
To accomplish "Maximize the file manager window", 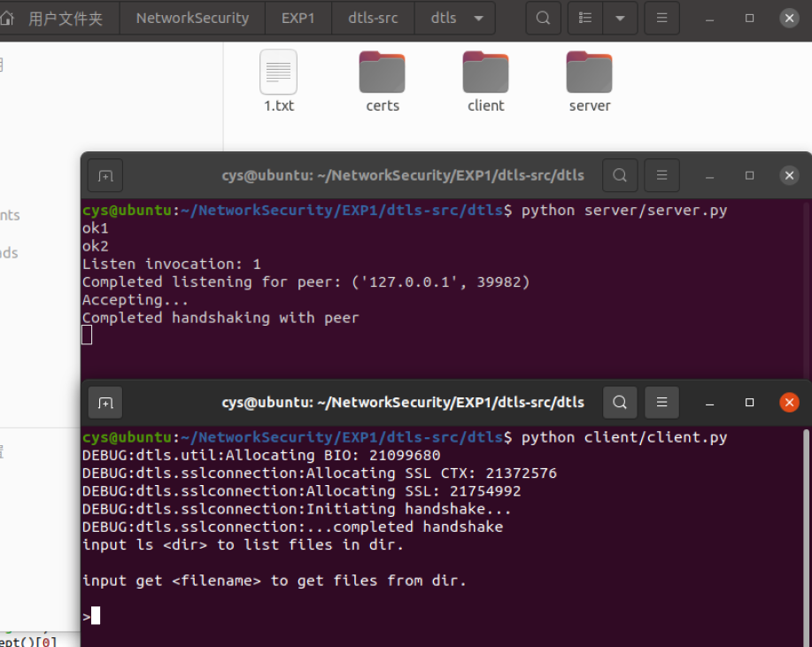I will (x=749, y=18).
